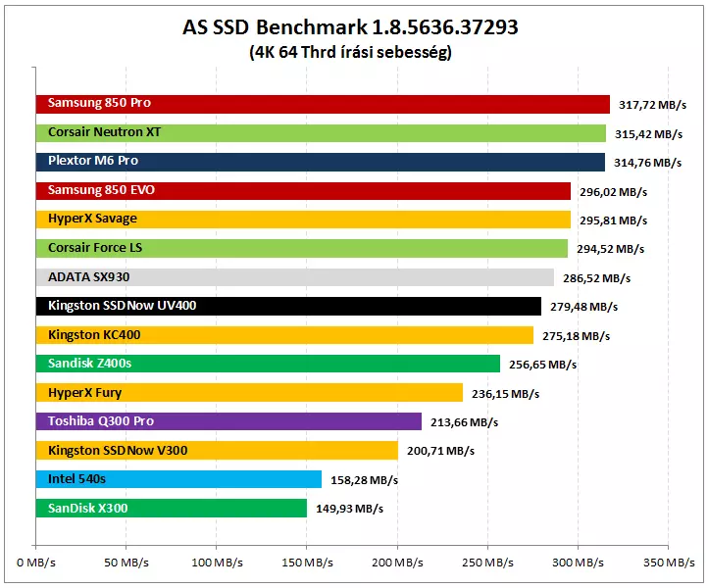Click the value label "149,93 MB/s"

click(349, 509)
